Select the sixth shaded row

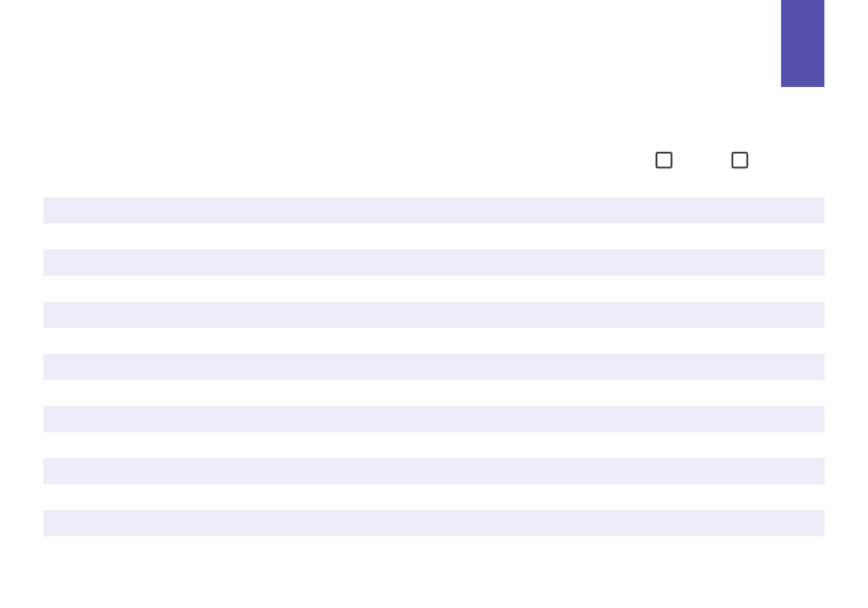click(x=433, y=471)
